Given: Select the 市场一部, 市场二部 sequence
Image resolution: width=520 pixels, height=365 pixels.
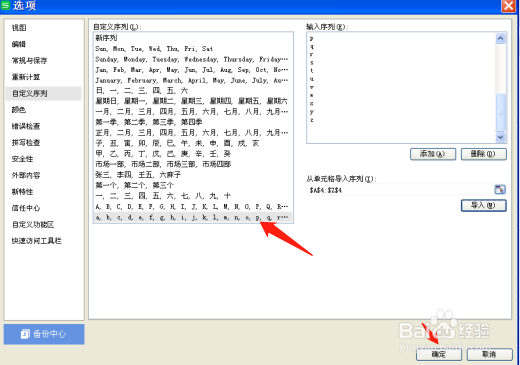Looking at the screenshot, I should (x=193, y=164).
